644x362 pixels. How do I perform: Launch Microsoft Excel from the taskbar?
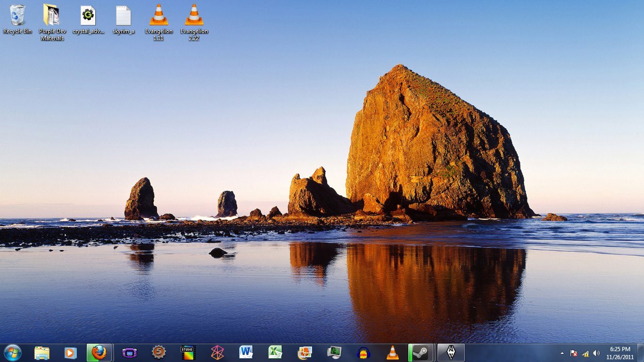click(275, 353)
